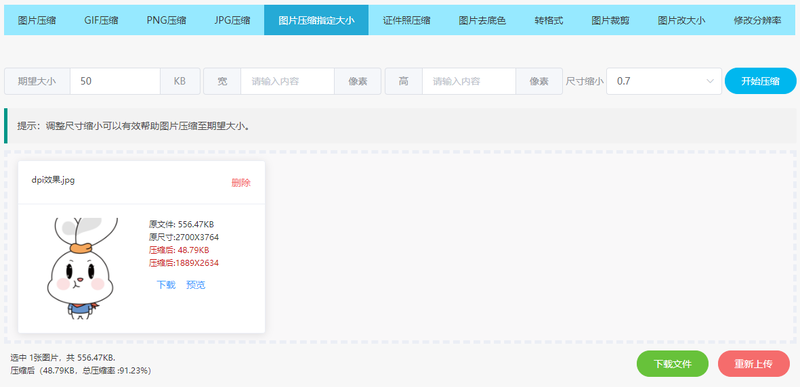Click the 高 pixel height input field
This screenshot has height=387, width=800.
[469, 81]
